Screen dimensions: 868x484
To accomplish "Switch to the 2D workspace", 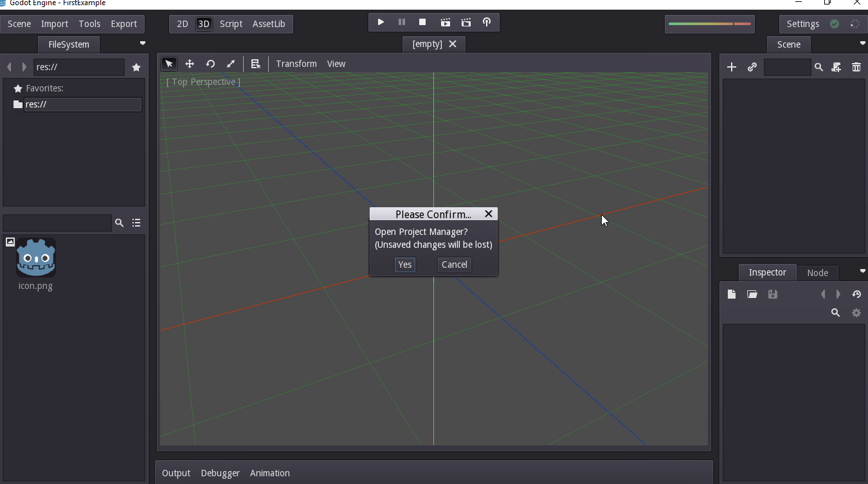I will point(183,24).
